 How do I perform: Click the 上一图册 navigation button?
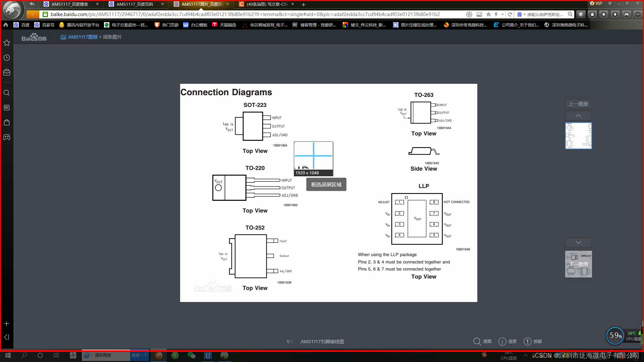[x=579, y=104]
